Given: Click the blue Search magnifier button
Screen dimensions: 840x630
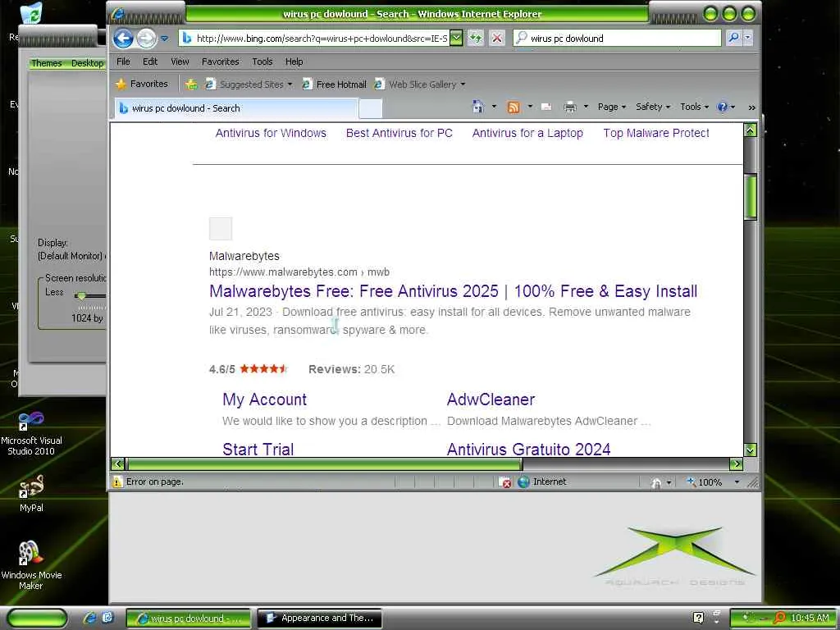Looking at the screenshot, I should click(733, 38).
